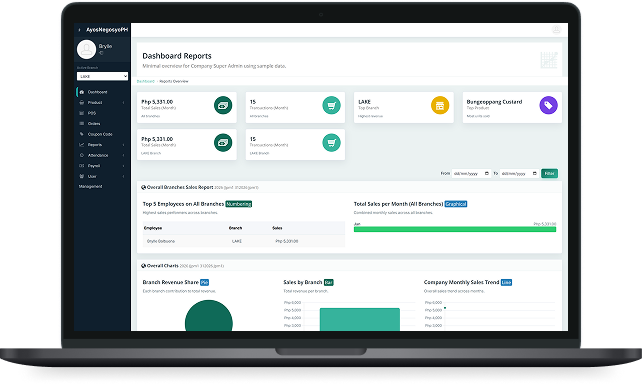Click the money icon on LAKE Branch sales card
642x385 pixels.
(x=223, y=143)
